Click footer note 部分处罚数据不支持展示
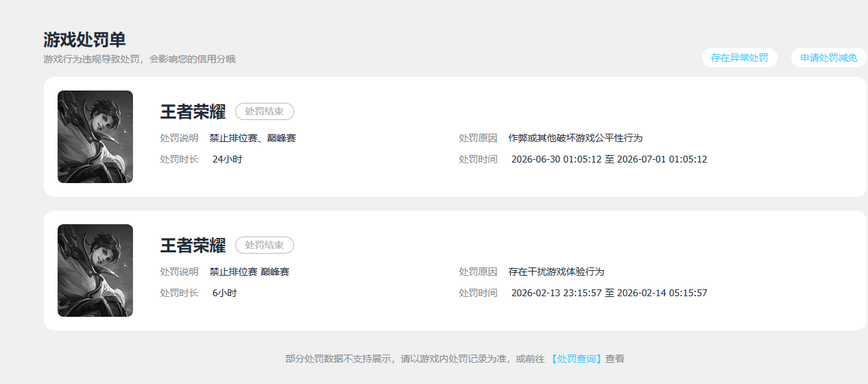 [x=339, y=359]
